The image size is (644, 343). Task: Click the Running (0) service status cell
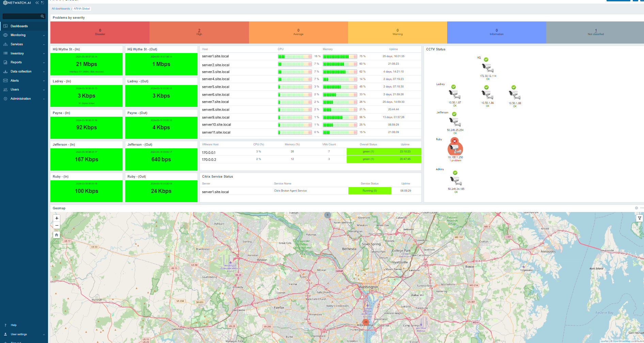pos(370,191)
